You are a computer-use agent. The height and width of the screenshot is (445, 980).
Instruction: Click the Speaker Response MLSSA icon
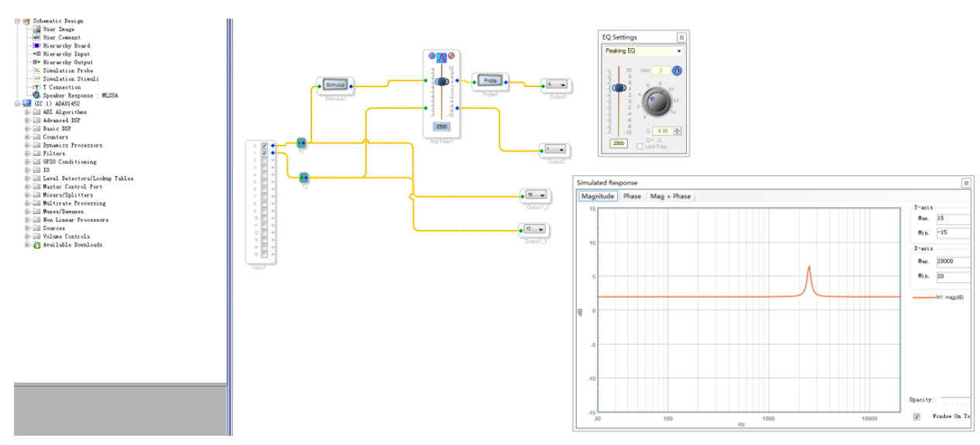pos(36,95)
